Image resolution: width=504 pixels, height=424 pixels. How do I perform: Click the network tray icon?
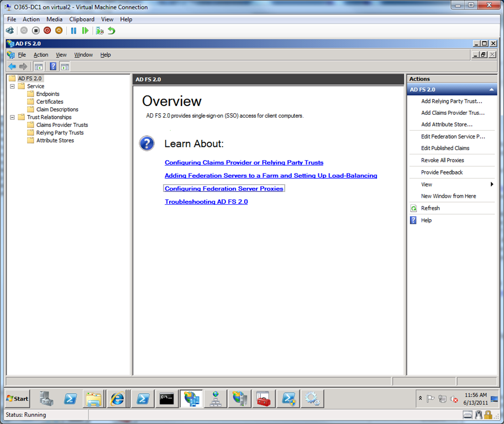pyautogui.click(x=442, y=399)
